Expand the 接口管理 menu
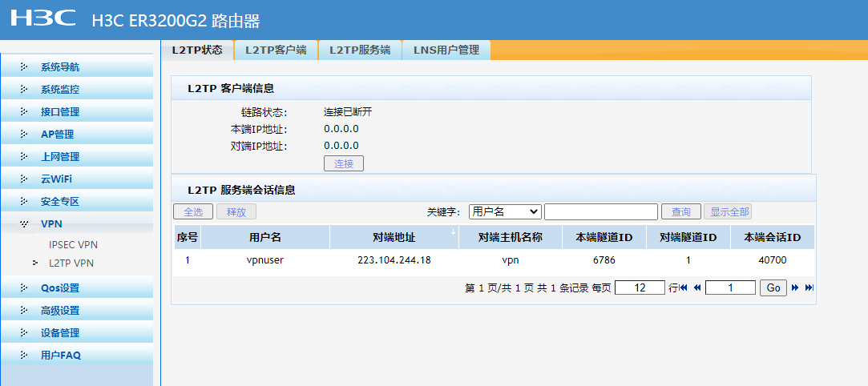Image resolution: width=868 pixels, height=386 pixels. coord(76,111)
